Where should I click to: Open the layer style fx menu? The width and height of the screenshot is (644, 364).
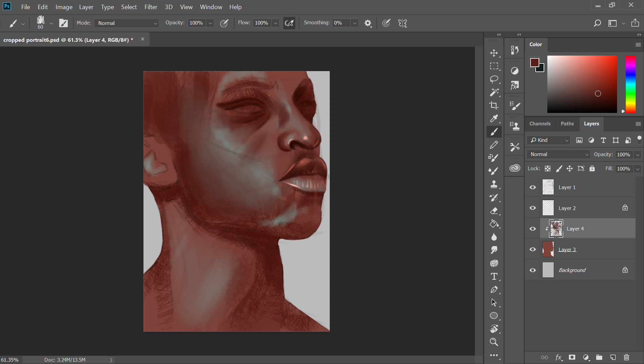(559, 357)
